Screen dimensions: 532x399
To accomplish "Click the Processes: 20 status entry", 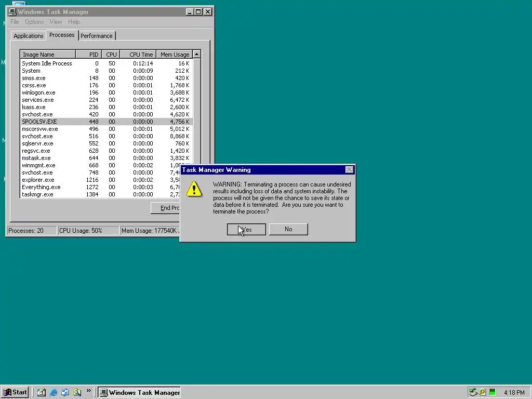I will (x=32, y=231).
